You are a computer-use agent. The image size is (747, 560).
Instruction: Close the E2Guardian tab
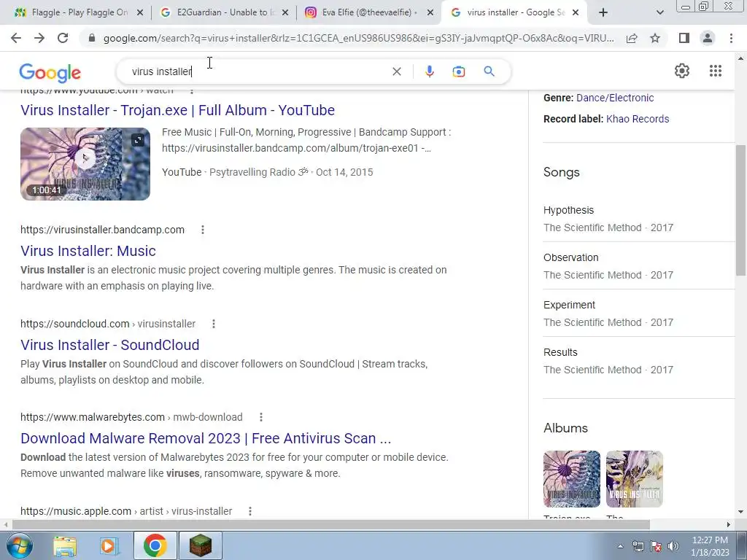[x=285, y=12]
